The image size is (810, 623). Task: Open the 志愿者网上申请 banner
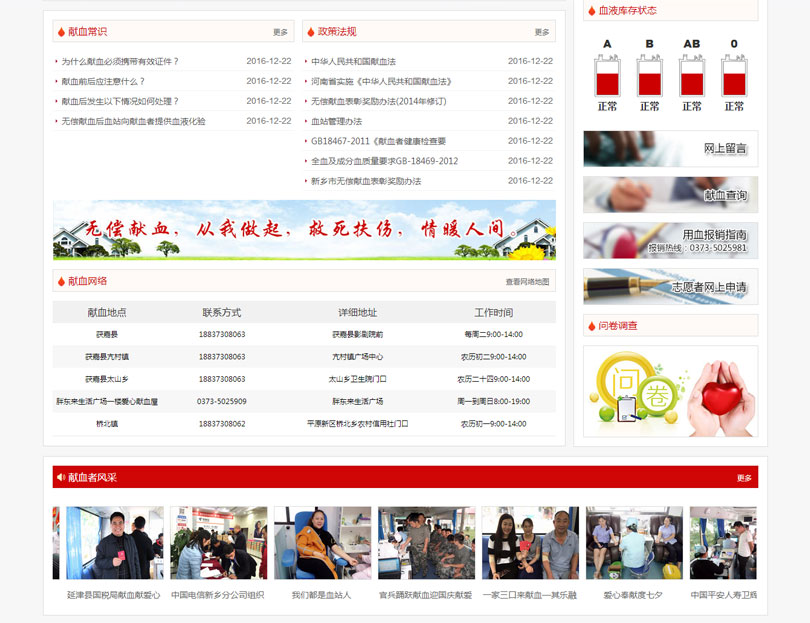tap(670, 287)
